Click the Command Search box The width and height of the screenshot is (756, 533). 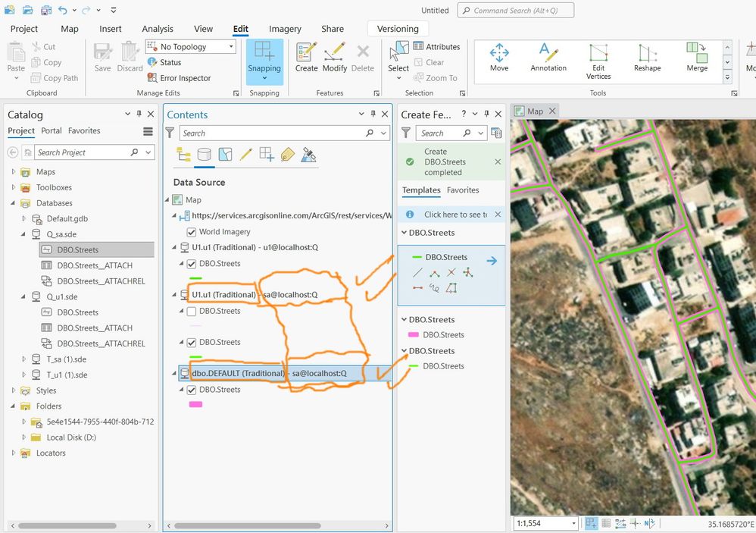(514, 11)
